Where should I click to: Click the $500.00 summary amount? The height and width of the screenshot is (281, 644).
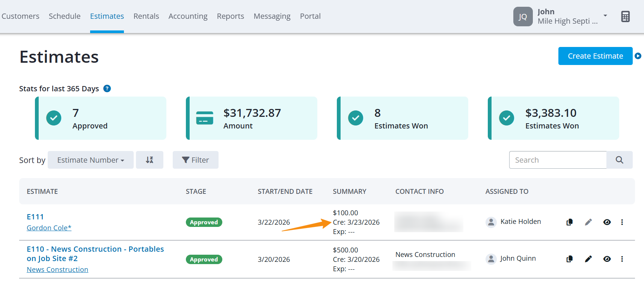tap(345, 250)
